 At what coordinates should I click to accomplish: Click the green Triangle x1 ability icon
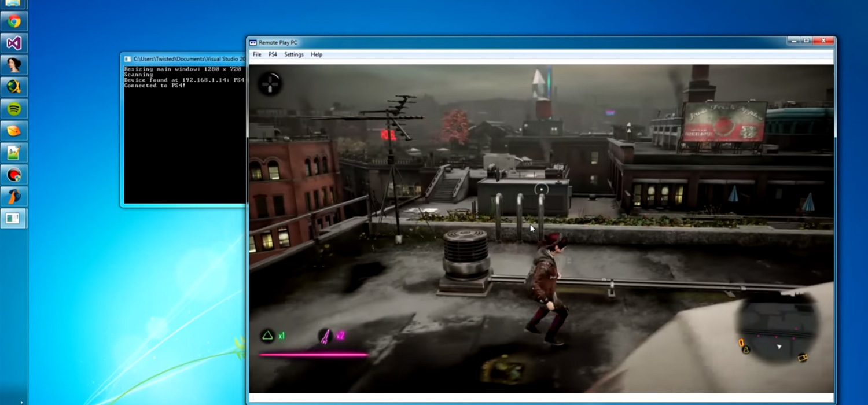click(x=269, y=336)
